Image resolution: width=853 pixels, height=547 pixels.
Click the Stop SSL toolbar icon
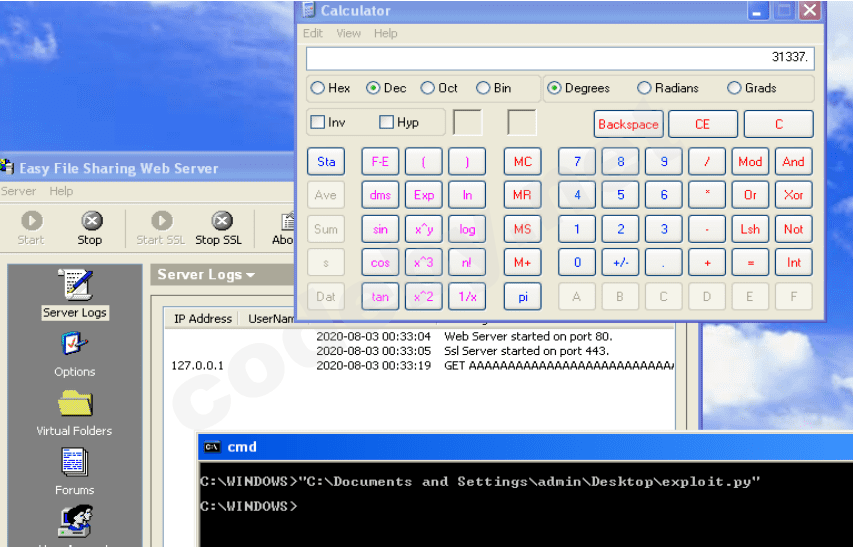pos(221,221)
